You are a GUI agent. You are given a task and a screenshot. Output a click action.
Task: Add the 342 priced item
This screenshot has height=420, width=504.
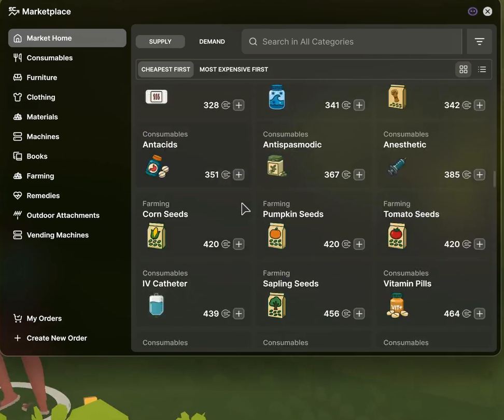(480, 105)
